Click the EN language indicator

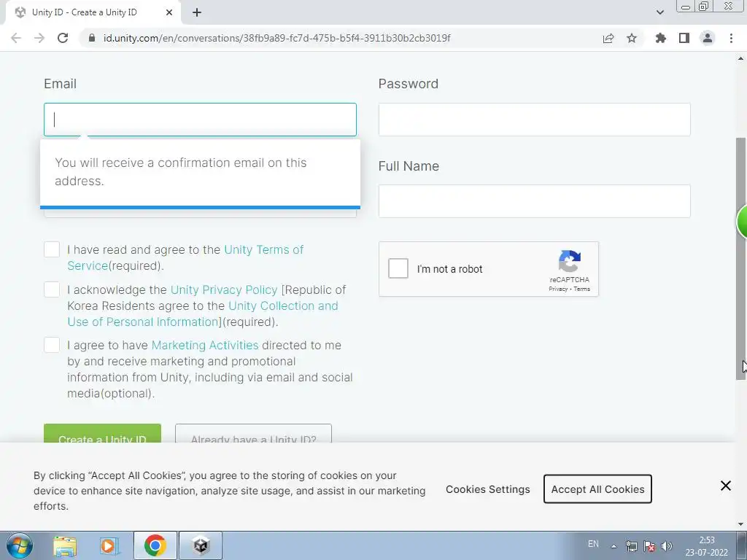tap(593, 544)
